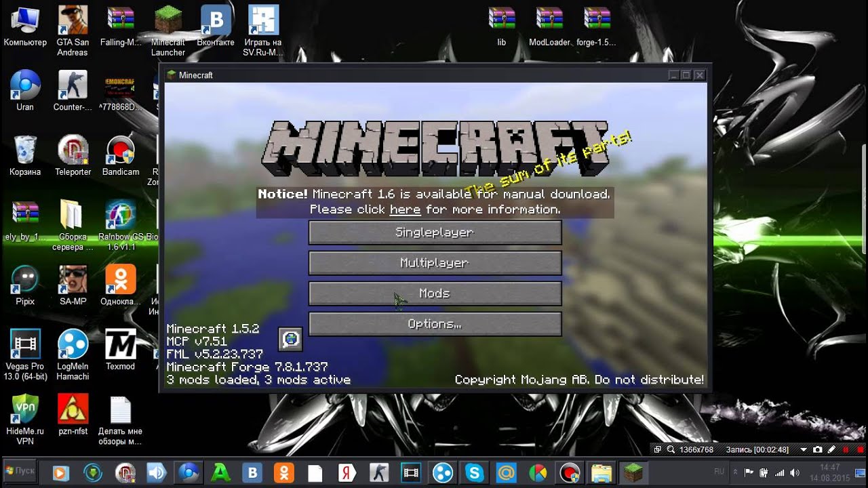Open the 'Играть на SV.Ru-M' shortcut
Screen dimensions: 868x488
pyautogui.click(x=263, y=31)
